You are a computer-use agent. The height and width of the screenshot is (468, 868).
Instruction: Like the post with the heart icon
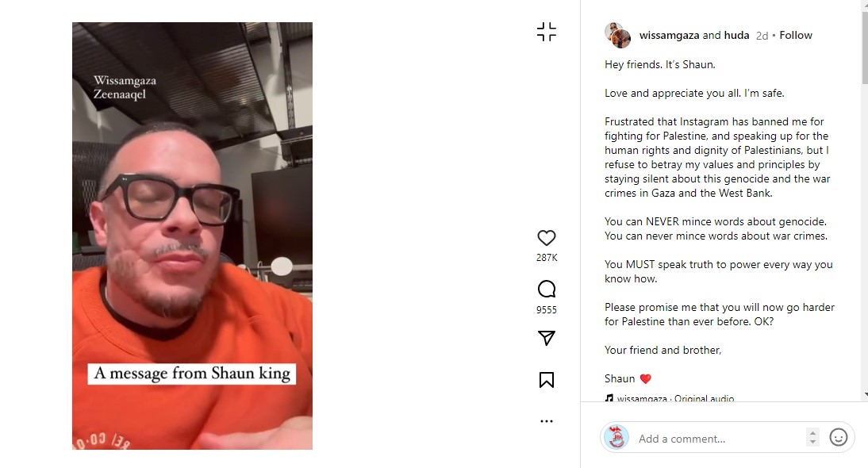[547, 238]
